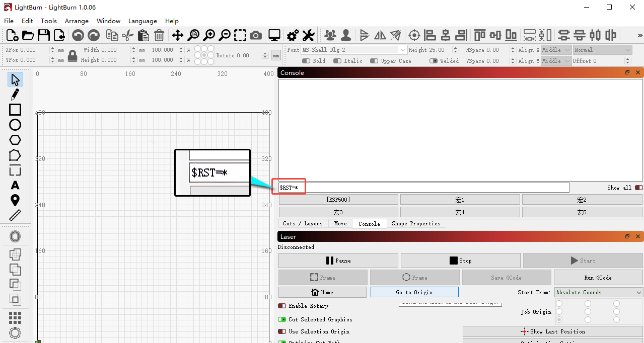Pick the Ellipse drawing tool
The height and width of the screenshot is (343, 644).
click(x=15, y=125)
